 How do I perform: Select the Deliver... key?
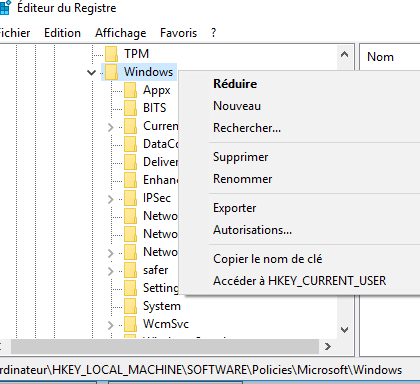[x=161, y=162]
